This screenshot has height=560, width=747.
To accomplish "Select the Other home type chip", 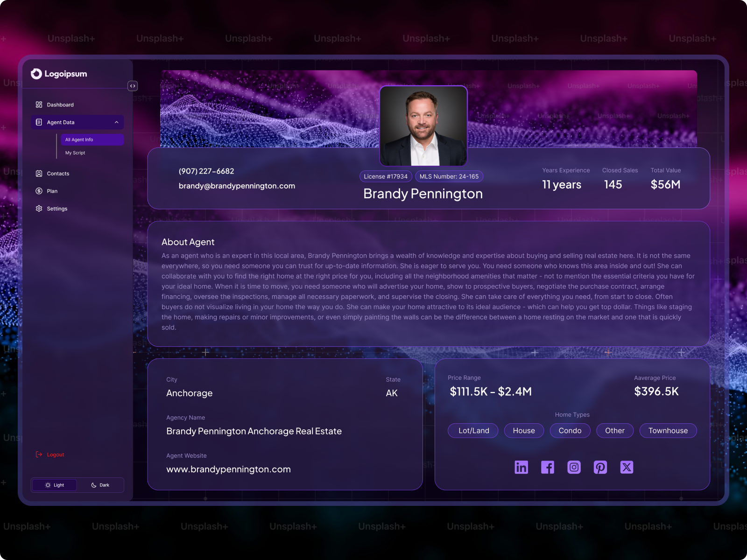I will (x=615, y=431).
